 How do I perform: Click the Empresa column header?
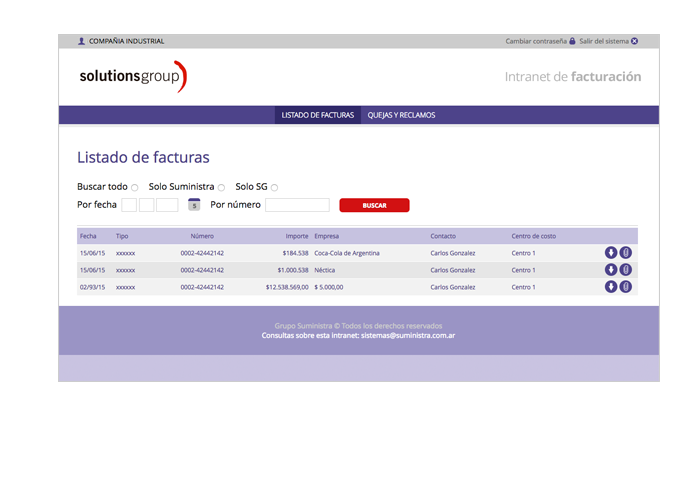coord(326,236)
